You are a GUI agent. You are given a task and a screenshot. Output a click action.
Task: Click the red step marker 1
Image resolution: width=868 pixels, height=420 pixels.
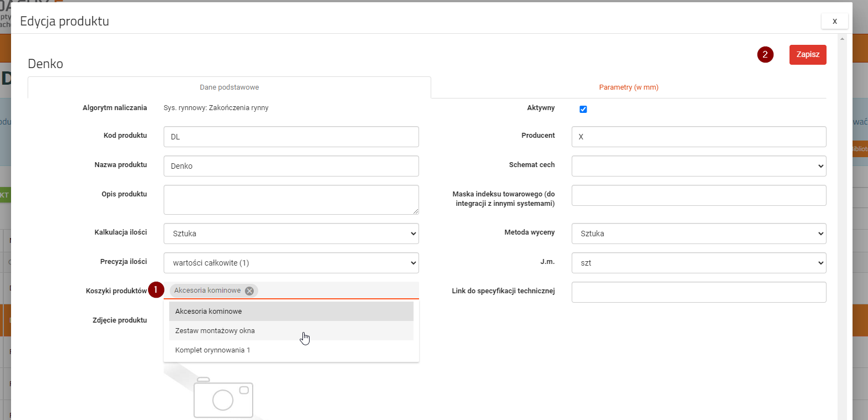coord(156,290)
